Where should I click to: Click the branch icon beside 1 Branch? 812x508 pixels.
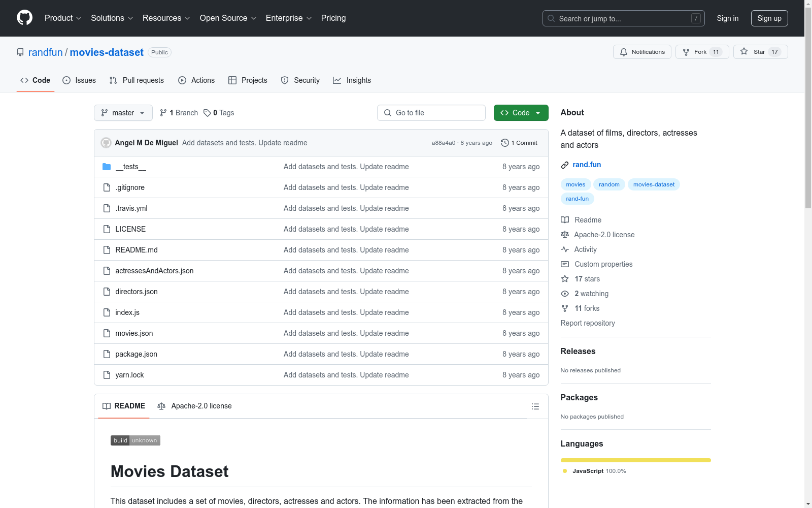[x=163, y=113]
